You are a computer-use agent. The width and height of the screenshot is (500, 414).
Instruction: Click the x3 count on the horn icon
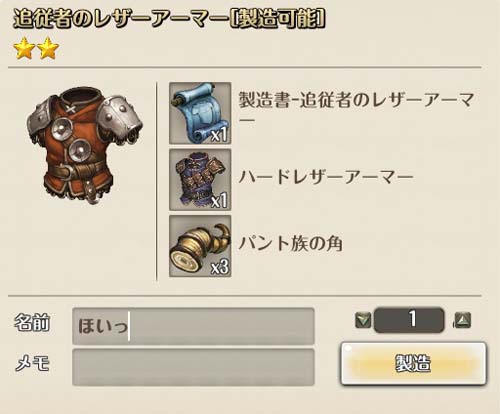tap(220, 266)
